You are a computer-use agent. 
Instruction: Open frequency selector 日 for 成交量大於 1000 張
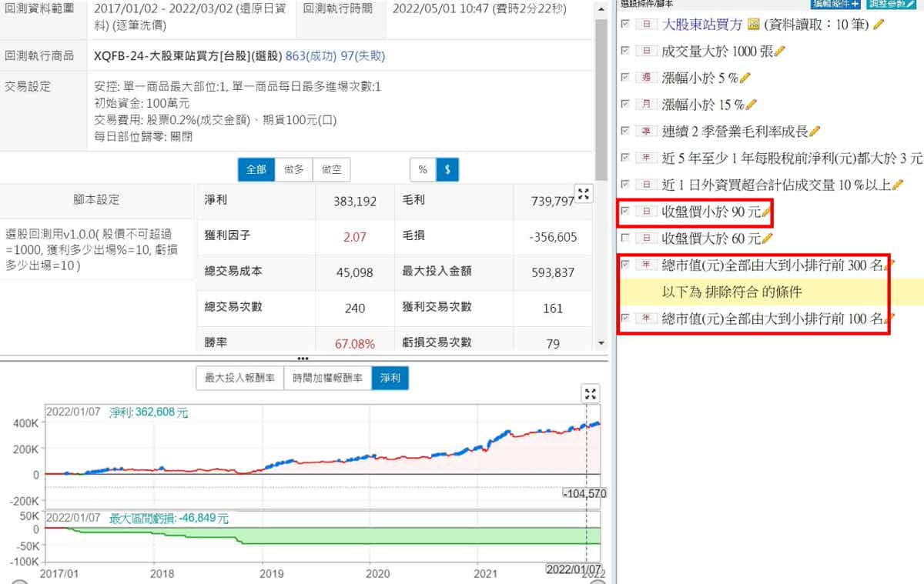point(645,52)
